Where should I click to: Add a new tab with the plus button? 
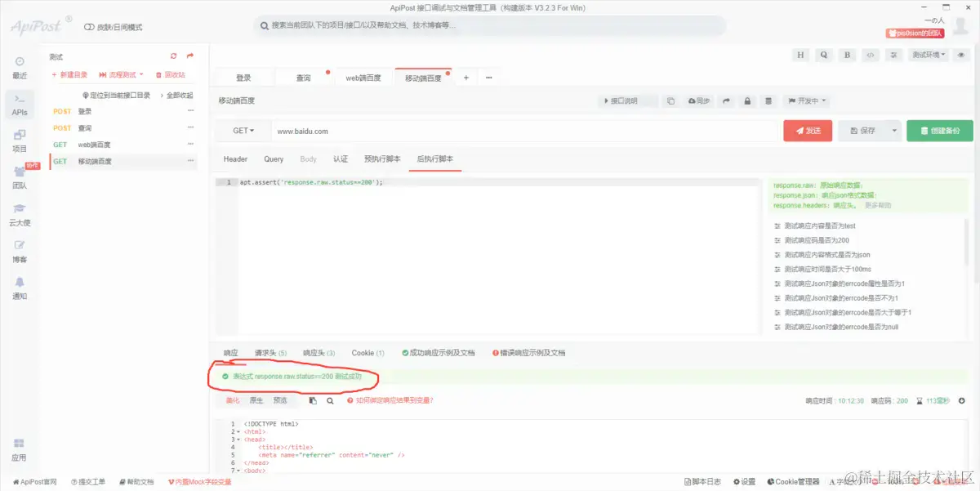point(466,78)
